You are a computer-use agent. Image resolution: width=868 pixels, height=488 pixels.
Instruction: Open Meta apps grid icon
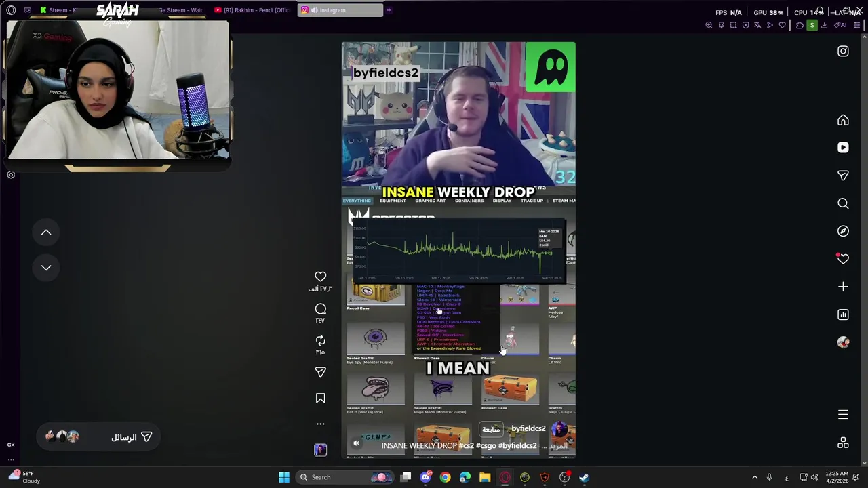click(x=843, y=443)
